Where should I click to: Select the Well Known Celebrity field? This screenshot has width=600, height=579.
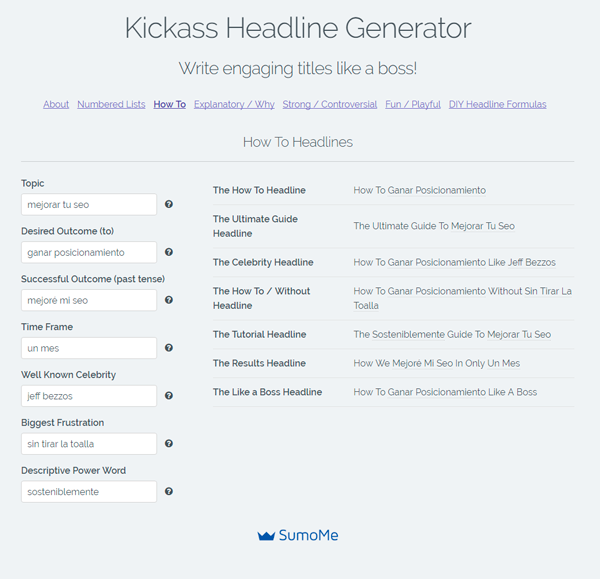pyautogui.click(x=89, y=396)
